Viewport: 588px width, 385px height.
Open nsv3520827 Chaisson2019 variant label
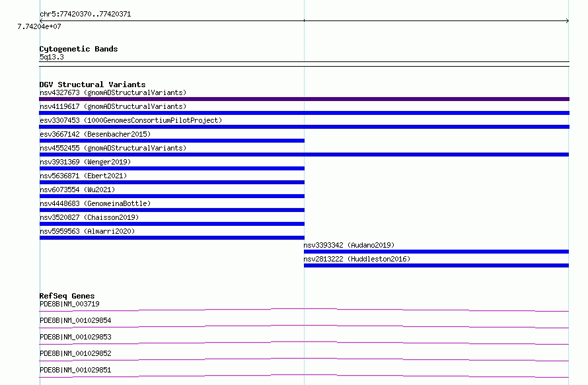coord(89,217)
